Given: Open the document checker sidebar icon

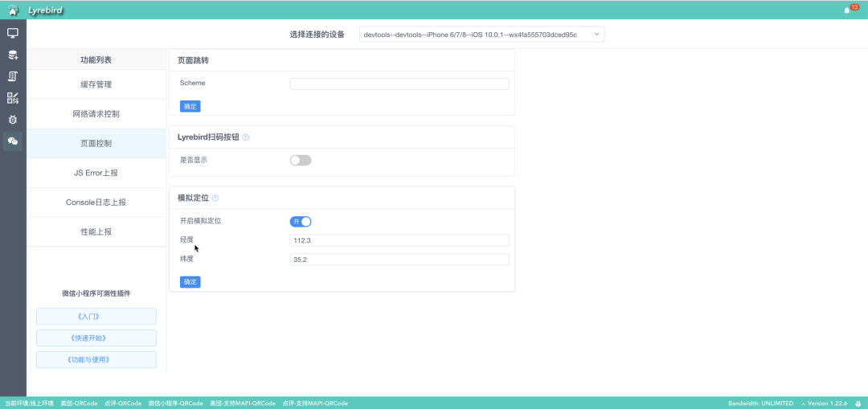Looking at the screenshot, I should (13, 76).
